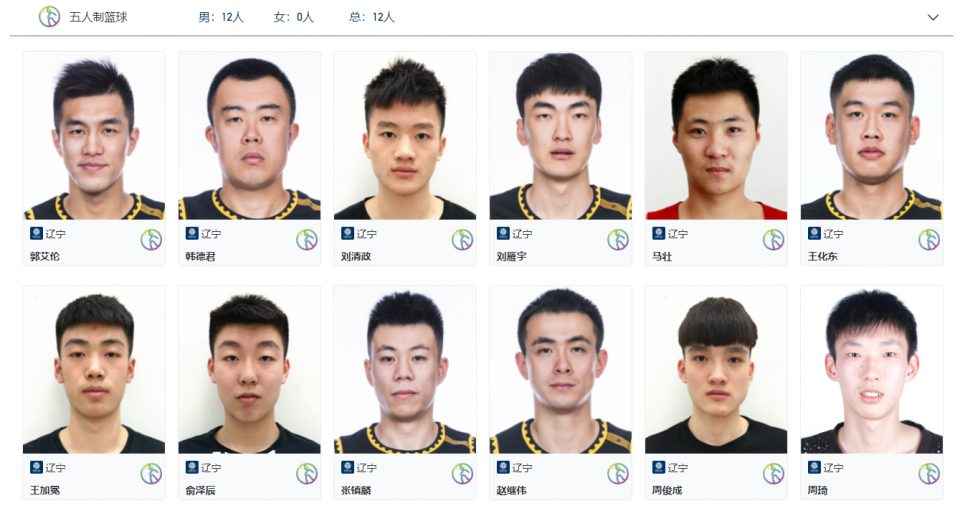
Task: Select the name link 周琦
Action: pos(817,490)
